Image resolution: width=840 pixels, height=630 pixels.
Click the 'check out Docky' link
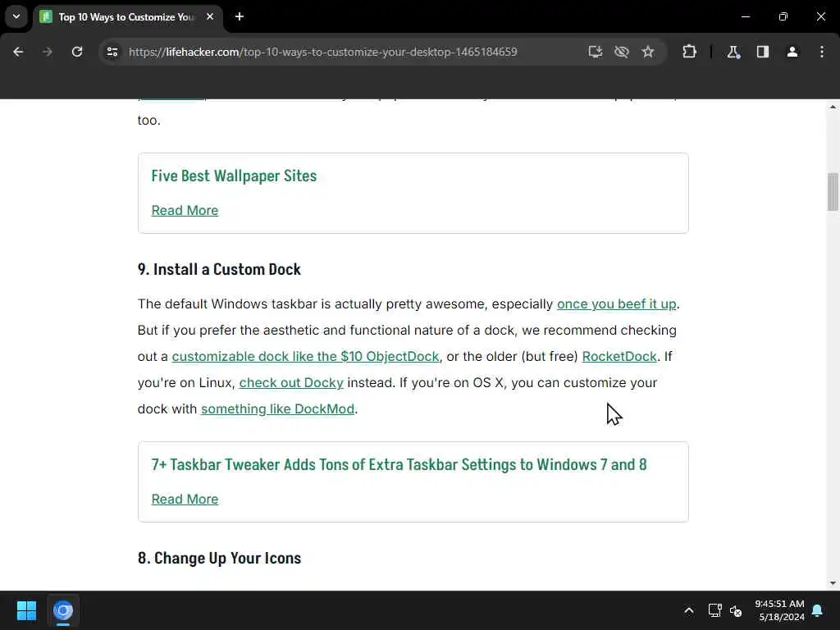coord(291,383)
